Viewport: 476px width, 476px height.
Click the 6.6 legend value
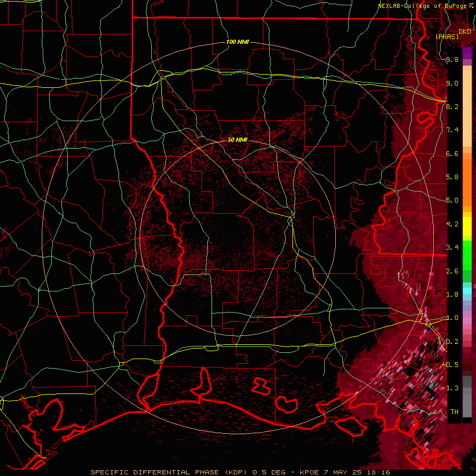point(452,153)
